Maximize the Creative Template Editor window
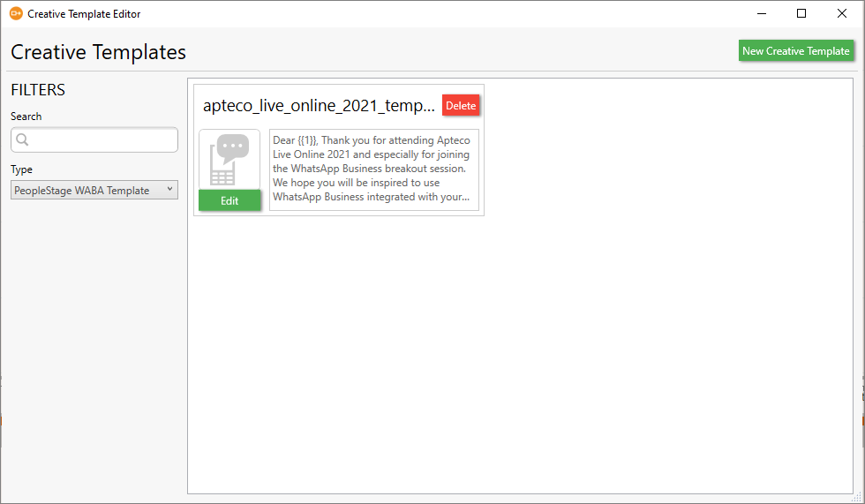Viewport: 865px width, 504px height. click(801, 14)
